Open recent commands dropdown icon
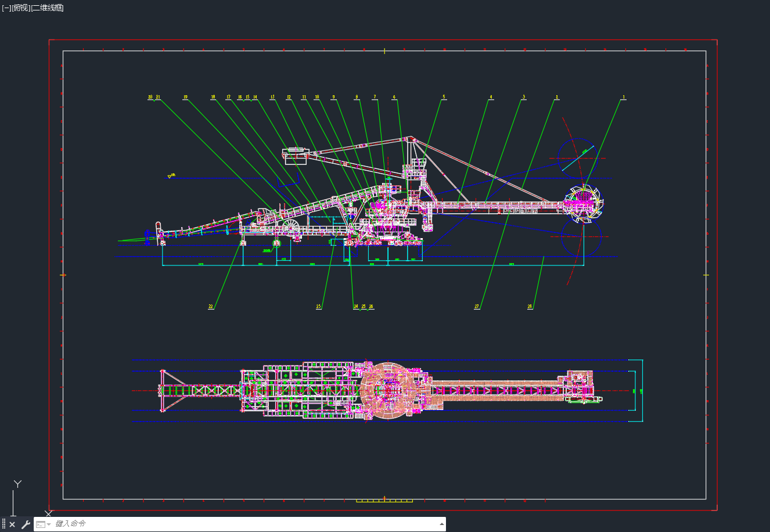 [44, 524]
